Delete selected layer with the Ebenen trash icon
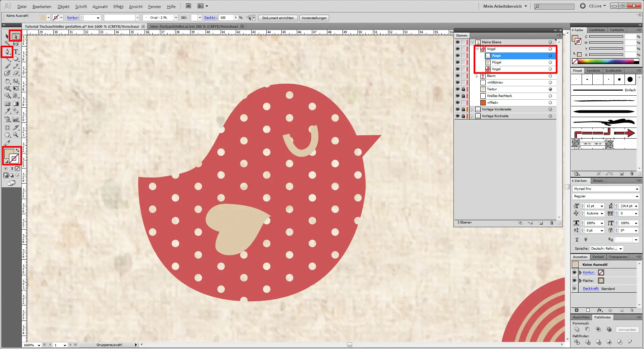This screenshot has height=349, width=644. point(551,223)
